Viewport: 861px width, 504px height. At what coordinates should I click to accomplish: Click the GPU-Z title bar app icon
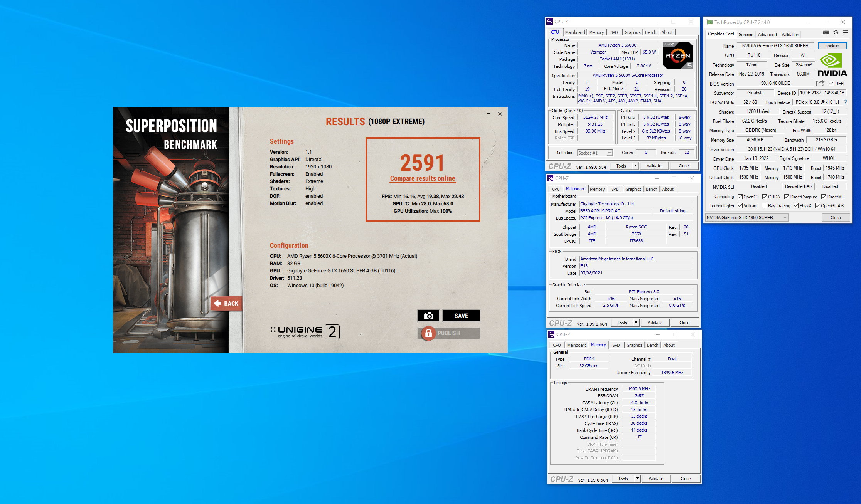tap(709, 22)
